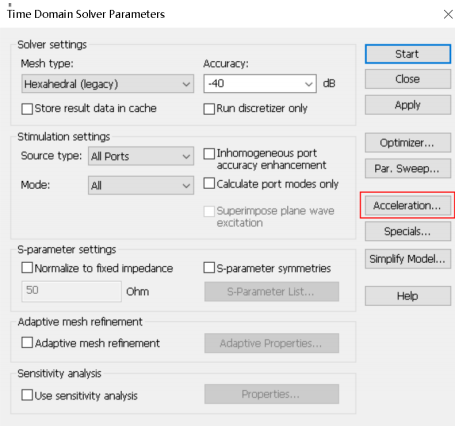Open the Mode dropdown list
The image size is (456, 426).
tap(141, 185)
